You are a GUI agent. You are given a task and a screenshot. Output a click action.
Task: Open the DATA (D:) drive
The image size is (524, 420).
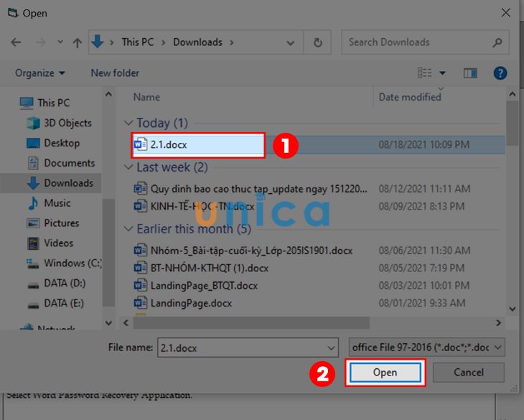(56, 284)
